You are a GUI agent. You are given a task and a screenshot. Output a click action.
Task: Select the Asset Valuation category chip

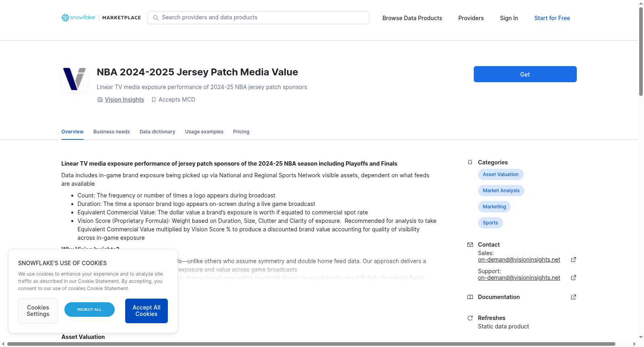[501, 175]
